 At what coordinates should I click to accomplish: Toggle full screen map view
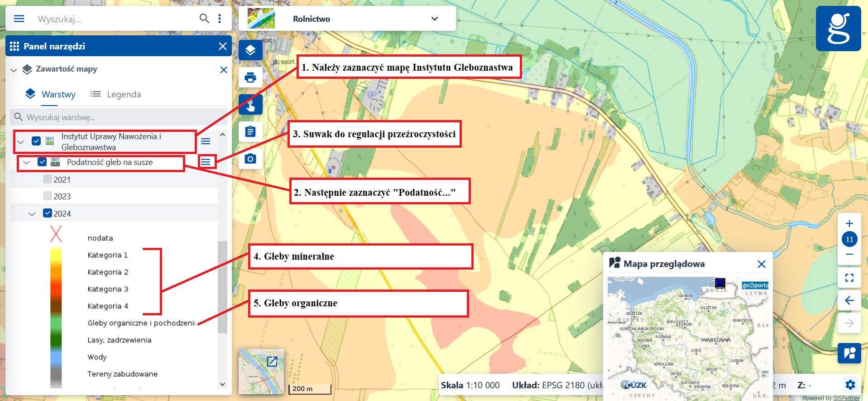point(849,278)
